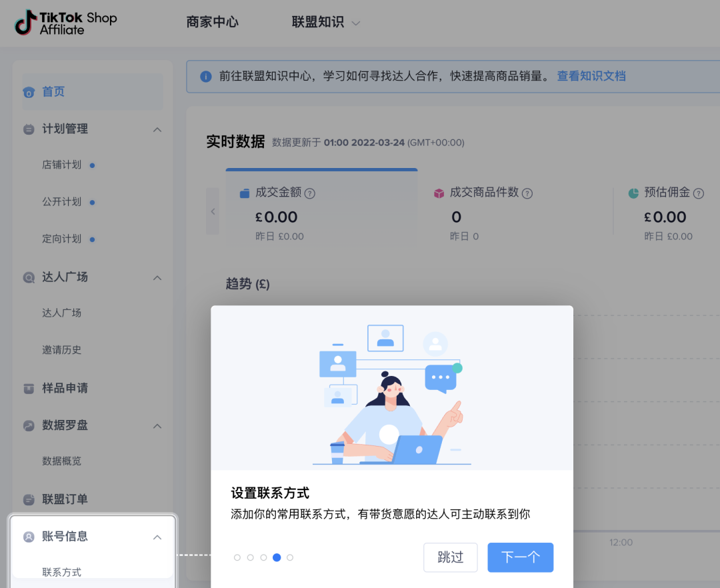The height and width of the screenshot is (588, 720).
Task: Click the 预估佣金 help icon
Action: [699, 193]
